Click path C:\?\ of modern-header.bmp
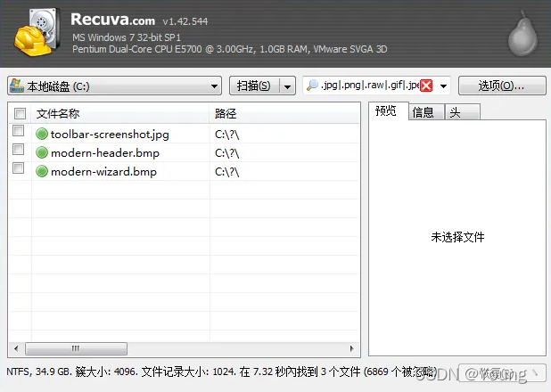551x392 pixels. (x=227, y=153)
